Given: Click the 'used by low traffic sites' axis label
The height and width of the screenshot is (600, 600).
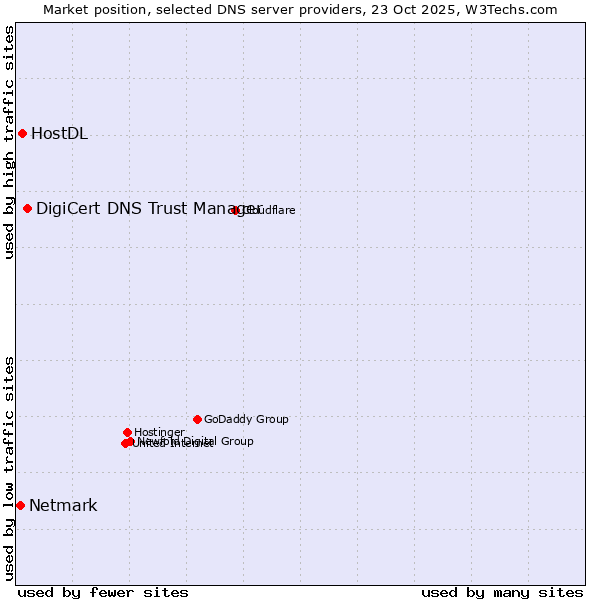Looking at the screenshot, I should (x=9, y=468).
